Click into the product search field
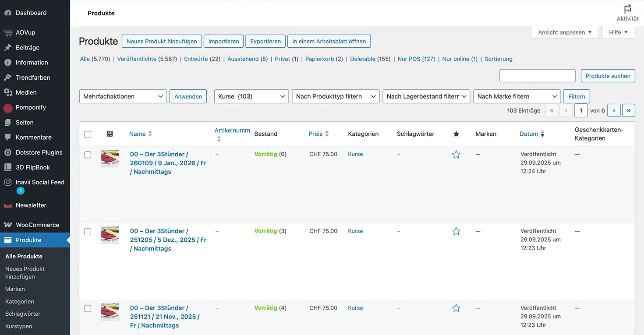The height and width of the screenshot is (335, 644). click(x=537, y=76)
